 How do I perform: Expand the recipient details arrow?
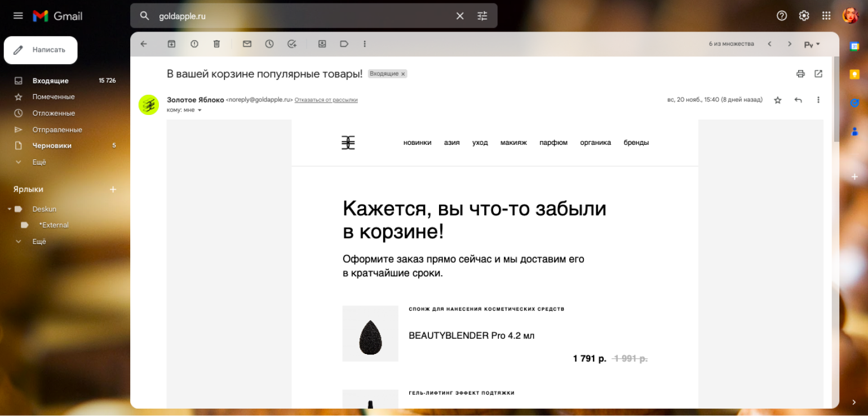200,110
